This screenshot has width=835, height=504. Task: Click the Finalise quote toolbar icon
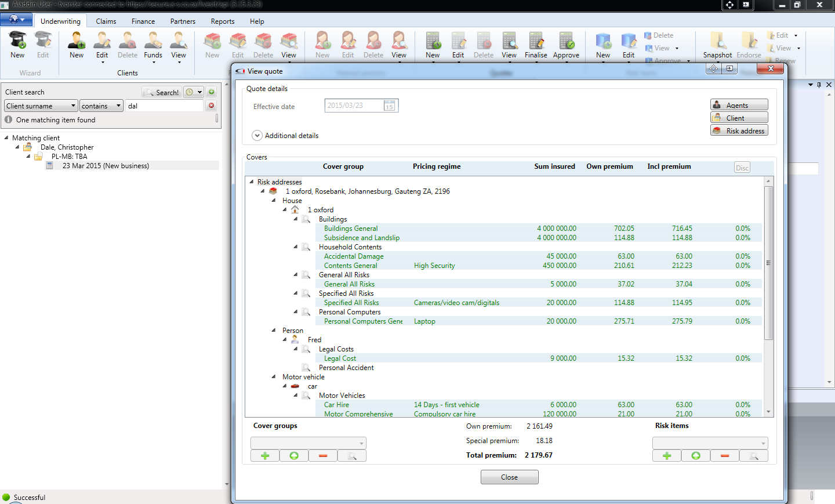[x=536, y=45]
